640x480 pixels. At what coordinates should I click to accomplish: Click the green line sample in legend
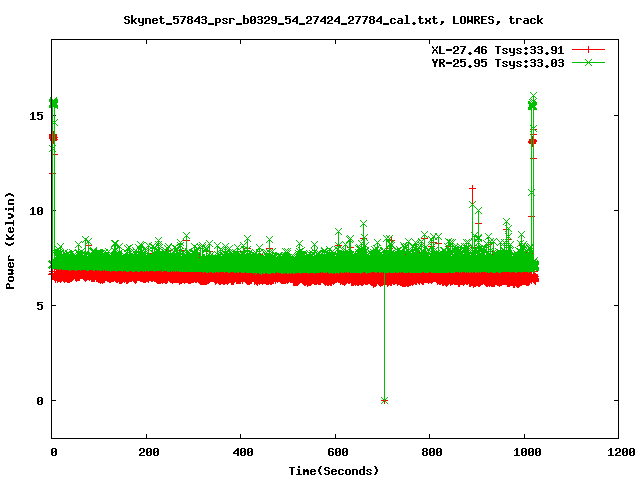tap(588, 62)
